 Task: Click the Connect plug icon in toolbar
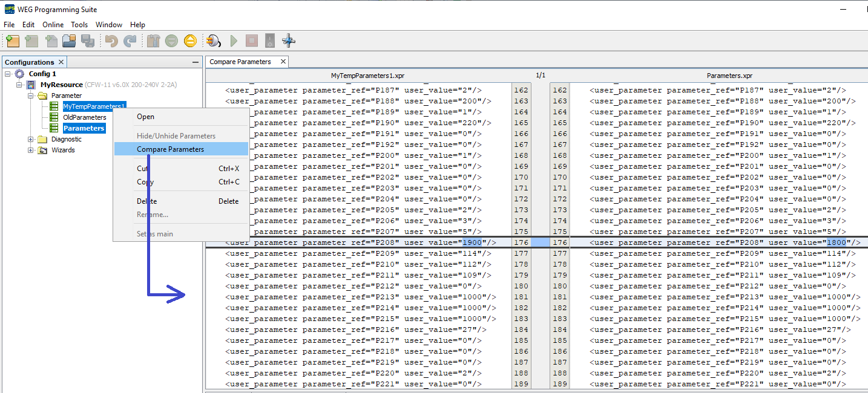pos(214,41)
